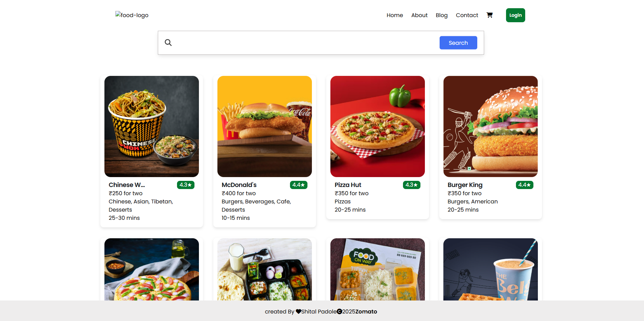Click the food-logo image in header
This screenshot has height=321, width=644.
point(132,15)
